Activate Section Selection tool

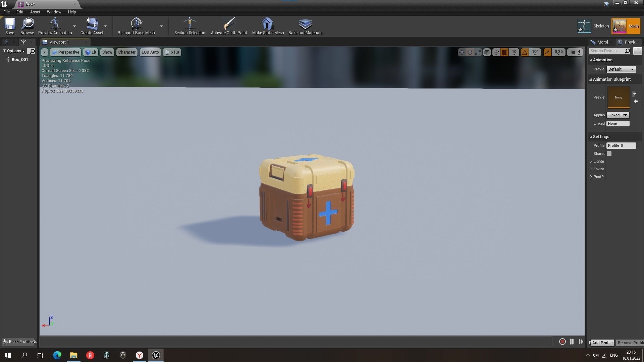[x=190, y=26]
